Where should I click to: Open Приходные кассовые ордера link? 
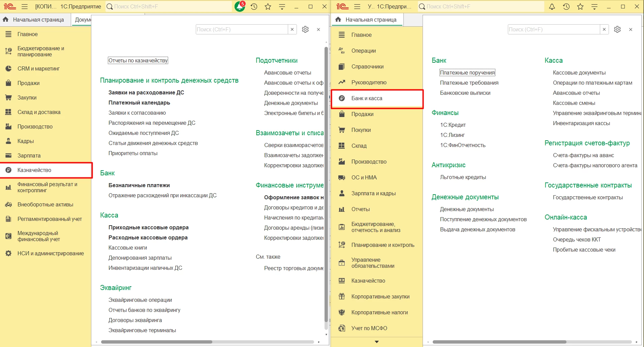149,227
